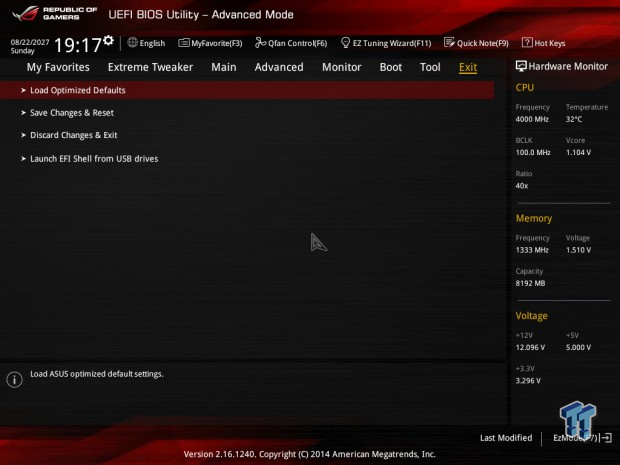
Task: Click Ratio value 40x
Action: [x=522, y=185]
